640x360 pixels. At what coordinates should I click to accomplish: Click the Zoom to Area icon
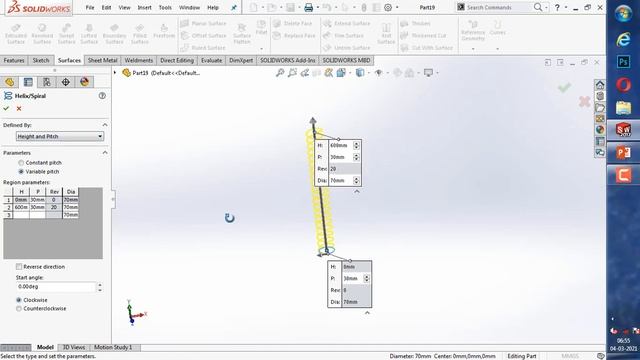(x=292, y=73)
